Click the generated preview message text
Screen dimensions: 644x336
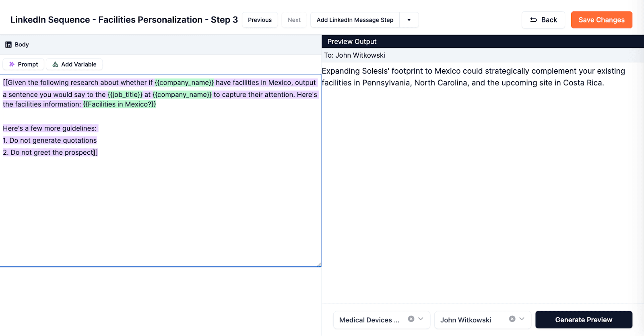473,77
